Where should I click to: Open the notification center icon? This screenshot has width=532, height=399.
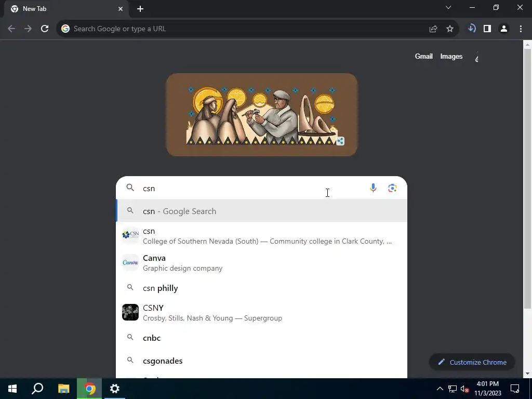[x=515, y=389]
